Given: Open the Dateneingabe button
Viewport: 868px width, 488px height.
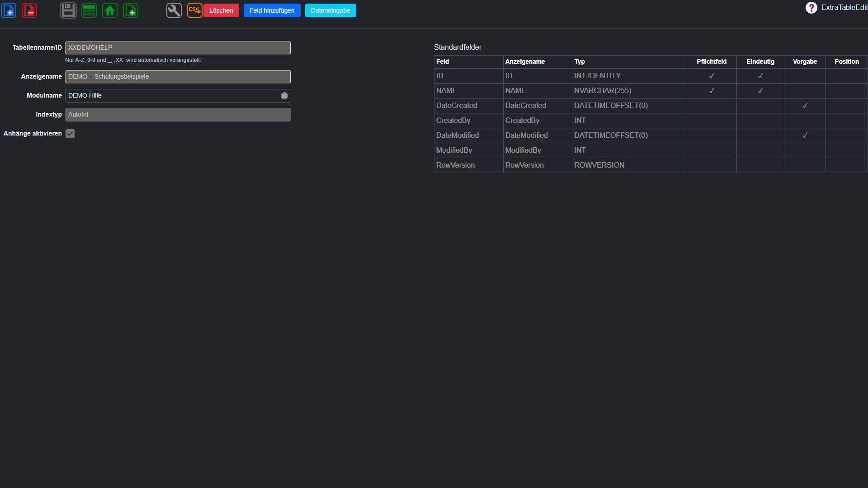Looking at the screenshot, I should (x=330, y=10).
